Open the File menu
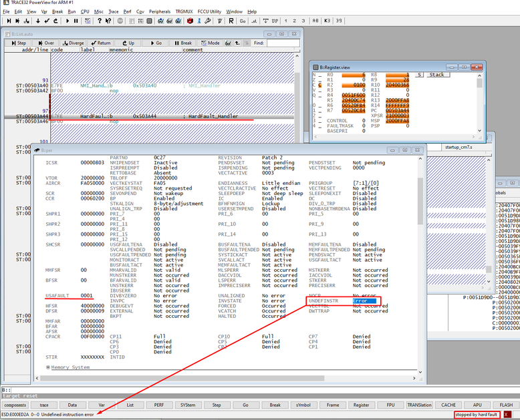Image resolution: width=520 pixels, height=420 pixels. (6, 11)
